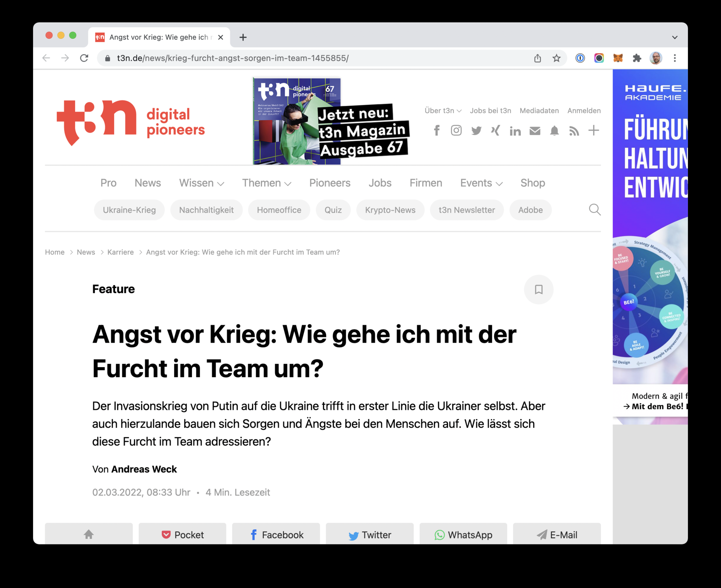Expand the Themen navigation dropdown
Screen dimensions: 721x588
(266, 183)
